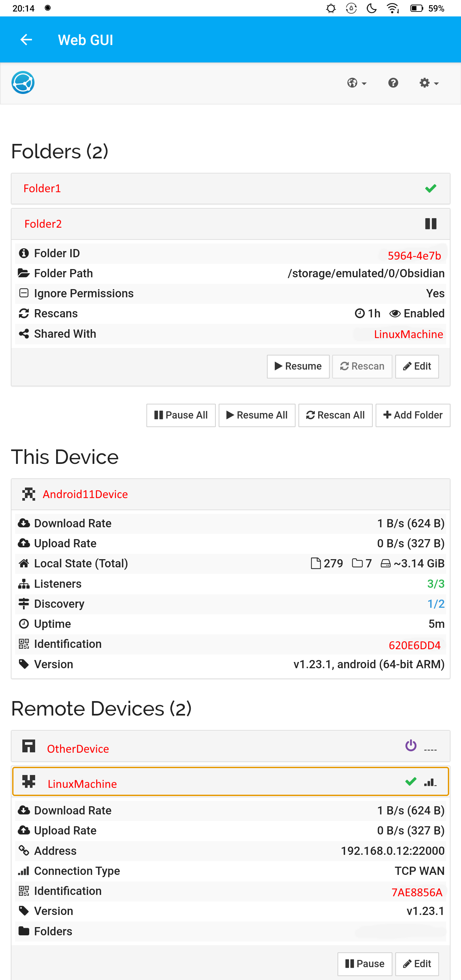Pause all folders
This screenshot has width=461, height=980.
coord(181,415)
